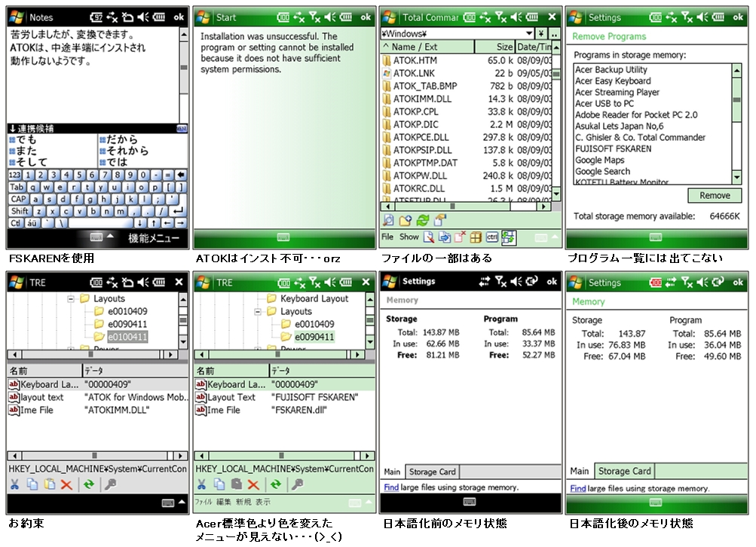Image resolution: width=756 pixels, height=547 pixels.
Task: Click the new folder icon in Total Commander
Action: pos(406,220)
